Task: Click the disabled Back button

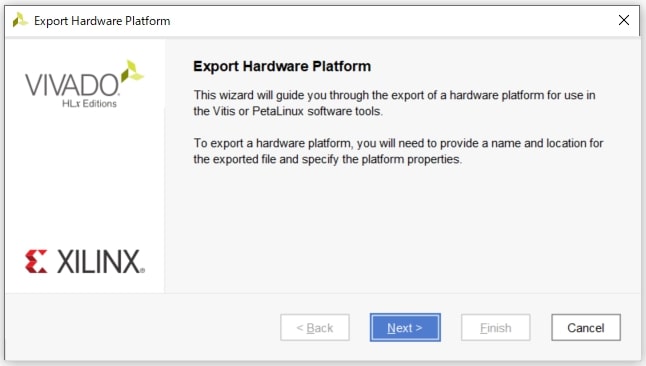Action: [x=315, y=328]
